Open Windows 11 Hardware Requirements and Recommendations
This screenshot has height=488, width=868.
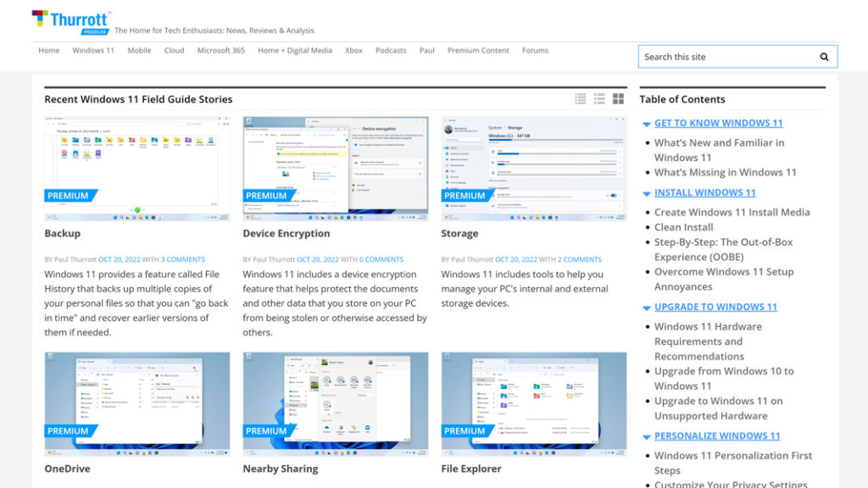[x=708, y=341]
